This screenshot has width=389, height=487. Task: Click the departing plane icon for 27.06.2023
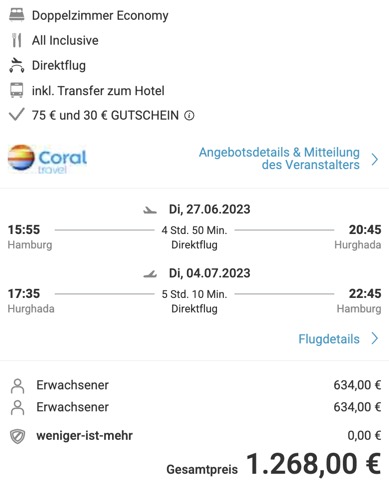pos(150,210)
